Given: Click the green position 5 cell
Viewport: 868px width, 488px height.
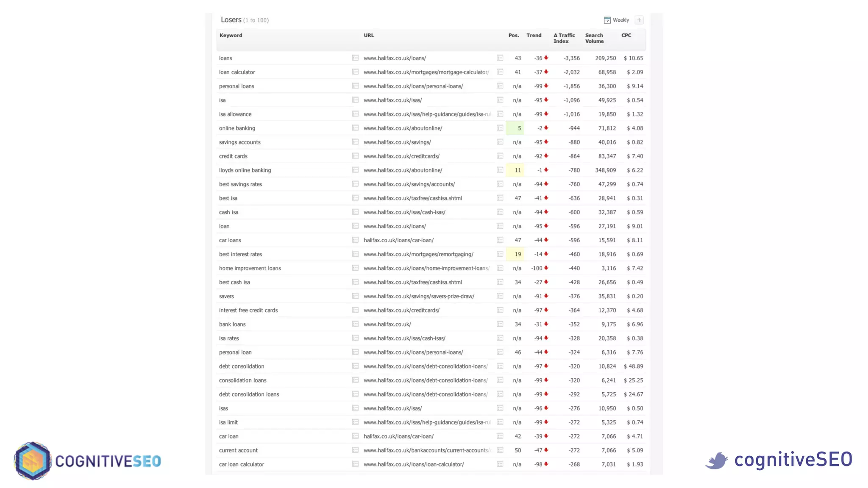Looking at the screenshot, I should (515, 128).
